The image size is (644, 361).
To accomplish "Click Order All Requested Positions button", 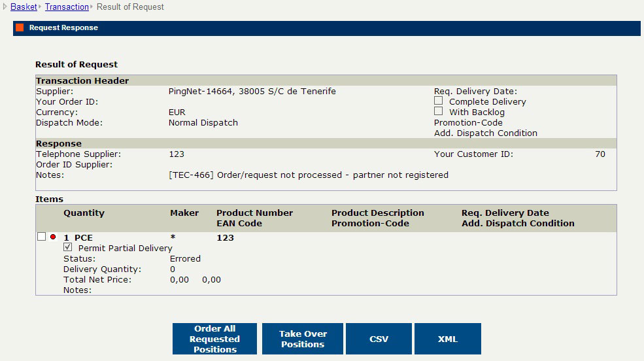I will coord(214,339).
